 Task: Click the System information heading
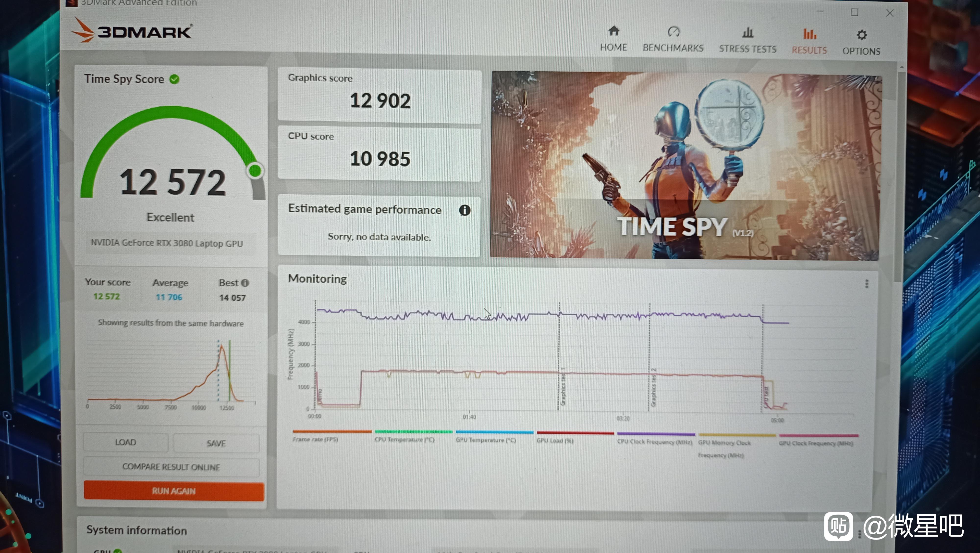click(136, 530)
